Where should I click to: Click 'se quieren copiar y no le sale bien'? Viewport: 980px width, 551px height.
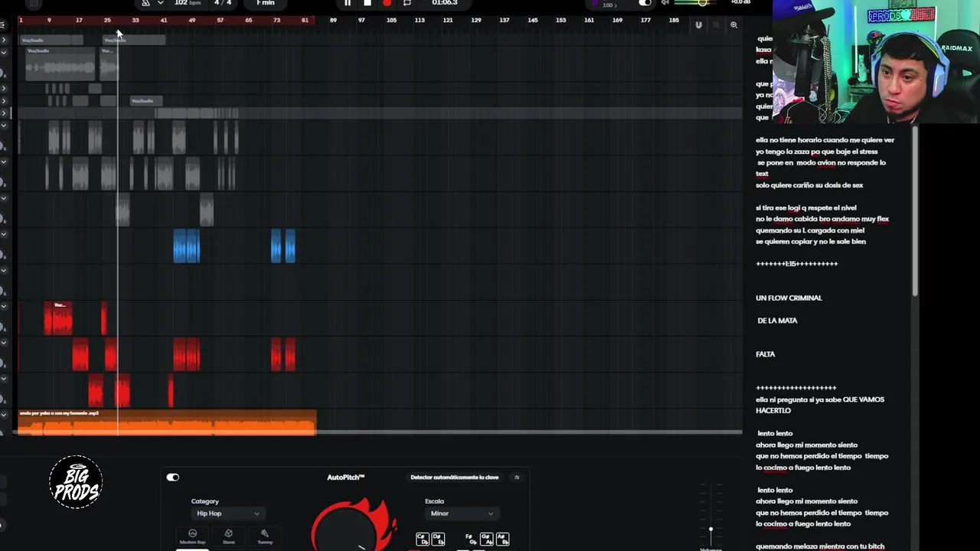811,242
